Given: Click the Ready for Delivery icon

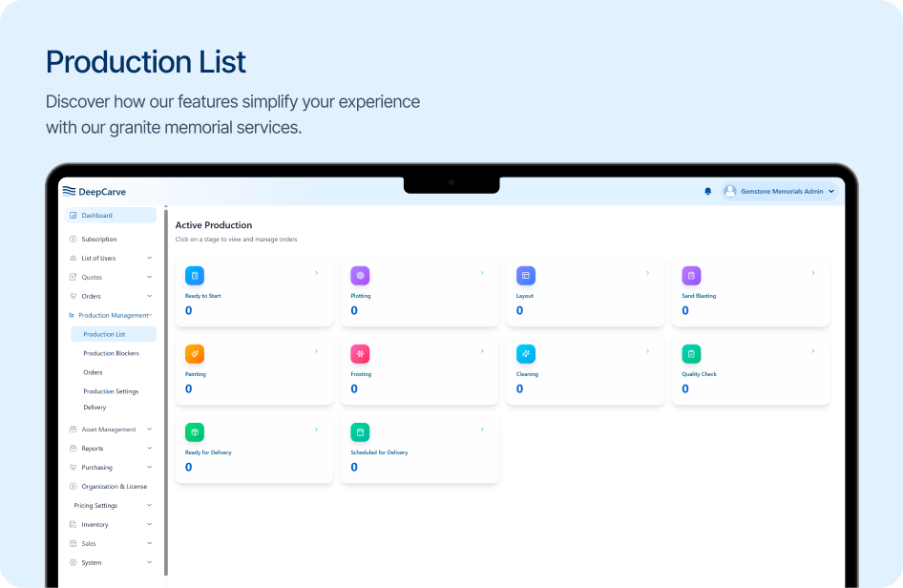Looking at the screenshot, I should [x=195, y=432].
